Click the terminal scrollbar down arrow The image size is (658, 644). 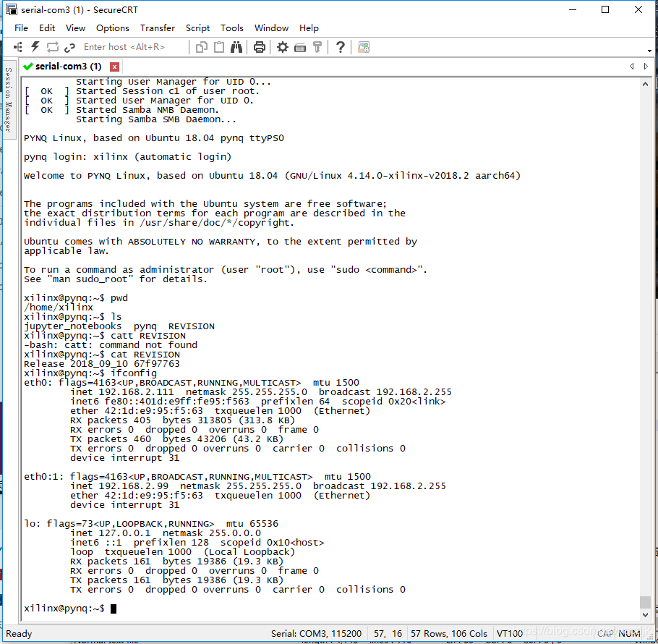[645, 614]
